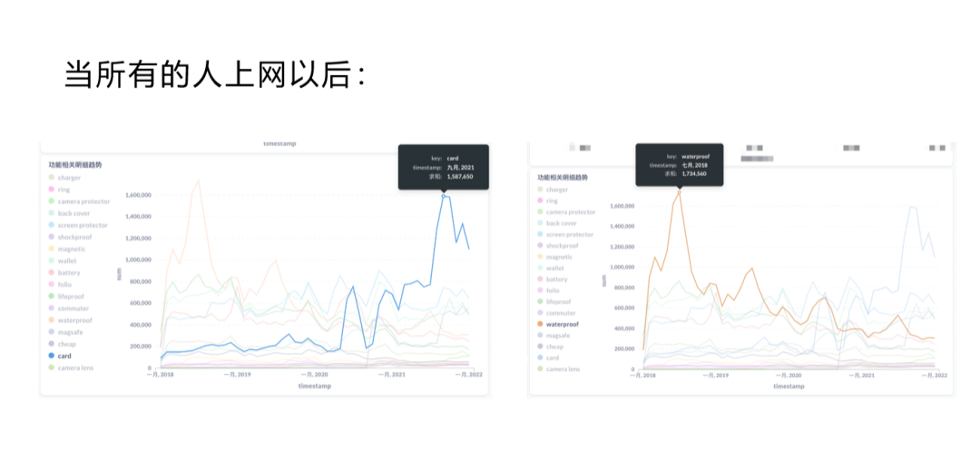Toggle the battery series in left chart
Screen dimensions: 980x459
coord(69,273)
